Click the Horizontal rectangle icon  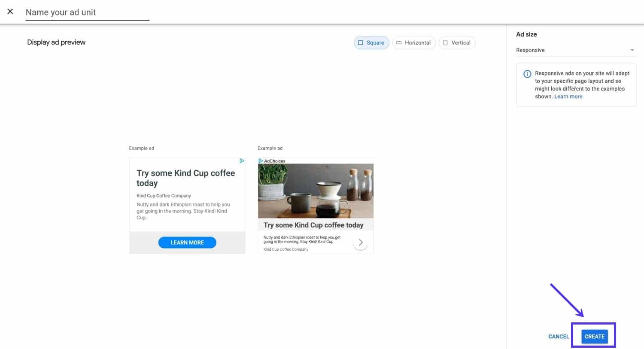(399, 42)
